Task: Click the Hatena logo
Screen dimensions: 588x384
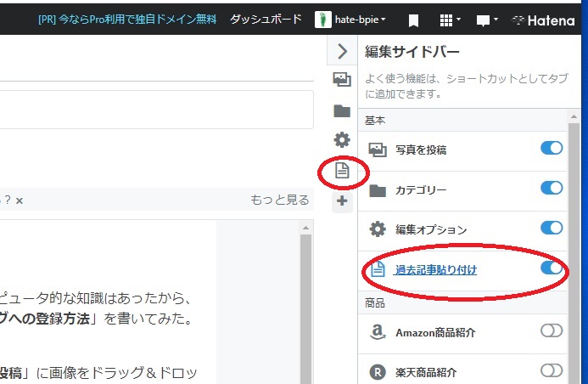Action: click(x=543, y=20)
